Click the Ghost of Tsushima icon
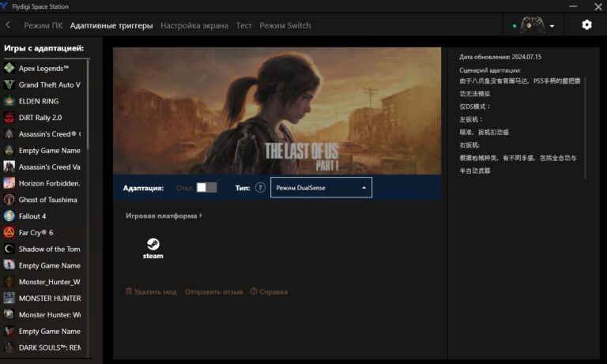607x364 pixels. coord(9,200)
